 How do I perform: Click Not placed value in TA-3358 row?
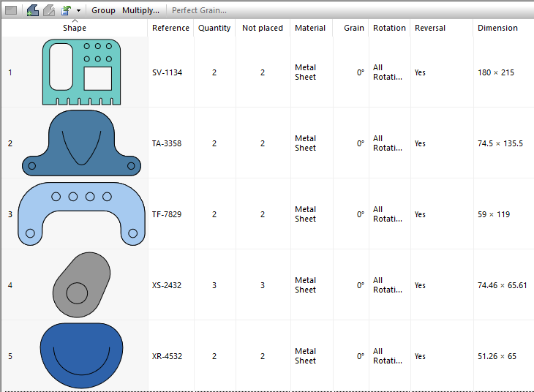[x=263, y=143]
